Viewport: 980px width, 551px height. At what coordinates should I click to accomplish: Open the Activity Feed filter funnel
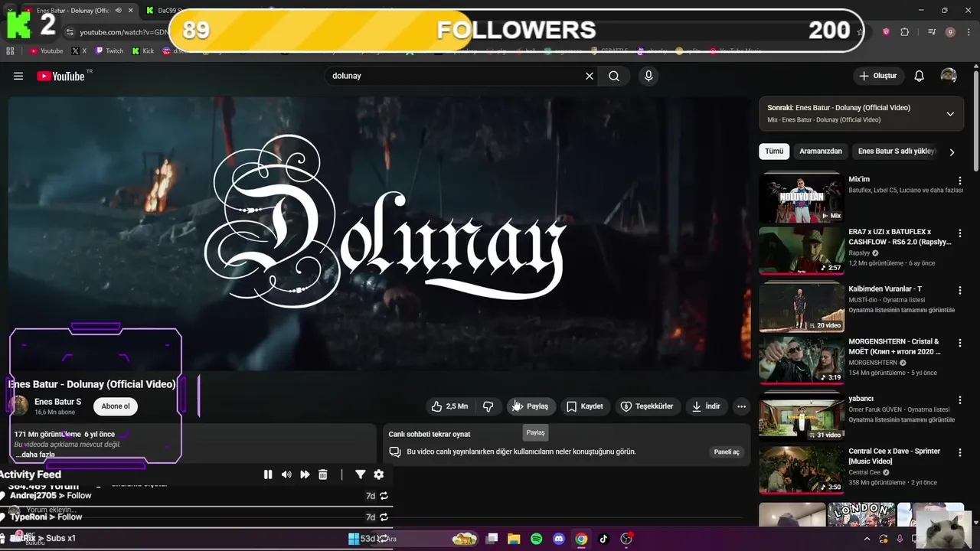point(360,474)
